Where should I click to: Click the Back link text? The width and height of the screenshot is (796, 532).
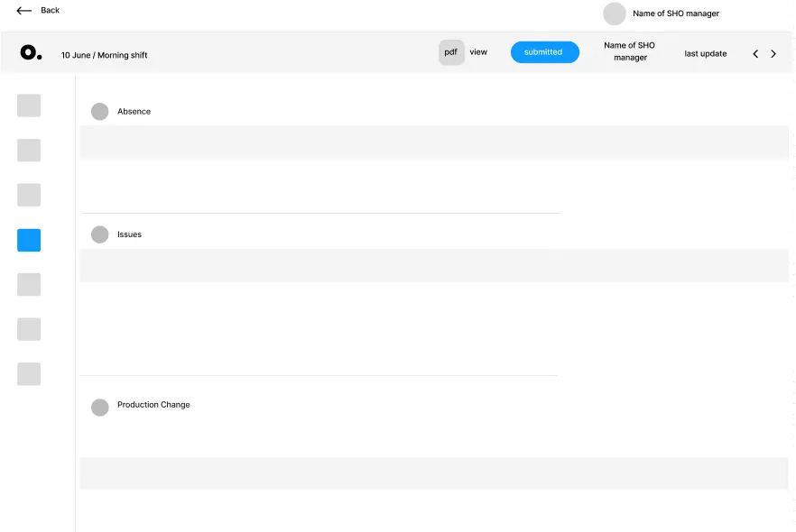point(50,10)
